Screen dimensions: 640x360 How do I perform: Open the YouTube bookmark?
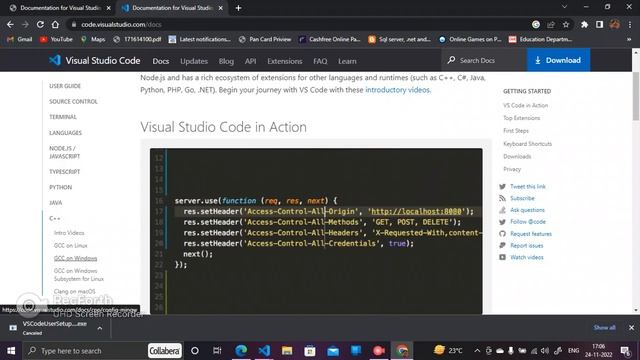[56, 40]
